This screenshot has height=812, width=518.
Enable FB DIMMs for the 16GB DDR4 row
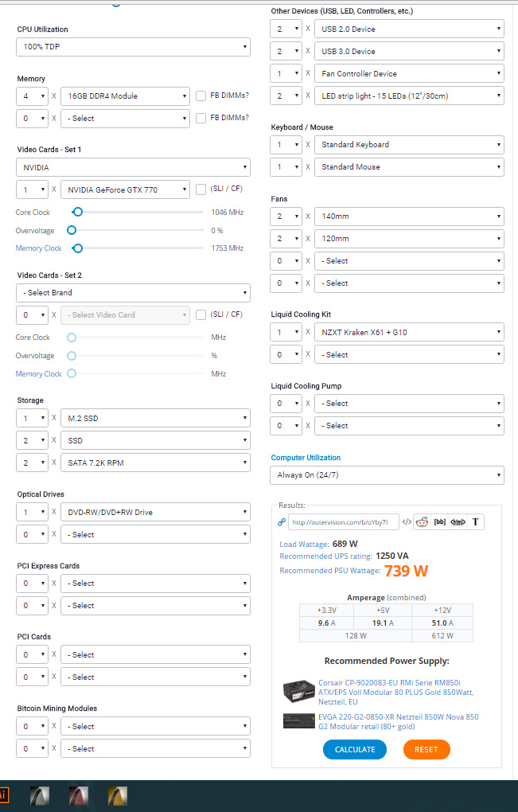pos(201,96)
